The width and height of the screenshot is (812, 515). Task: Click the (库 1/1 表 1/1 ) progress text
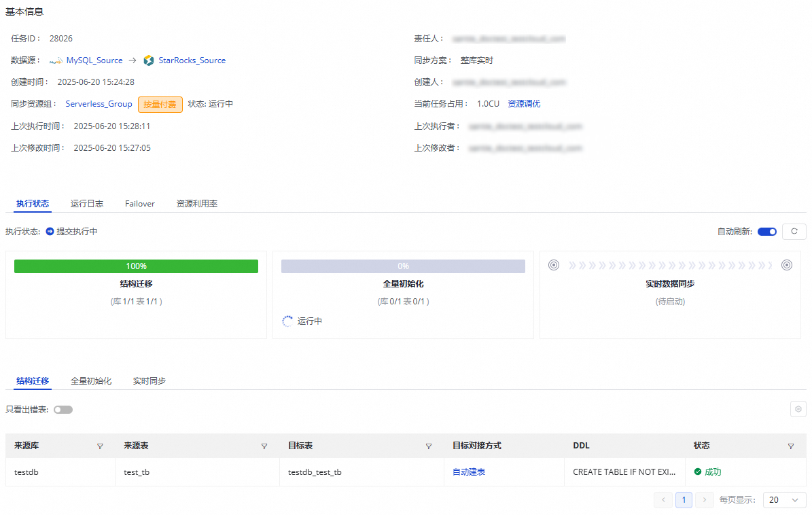(x=136, y=301)
